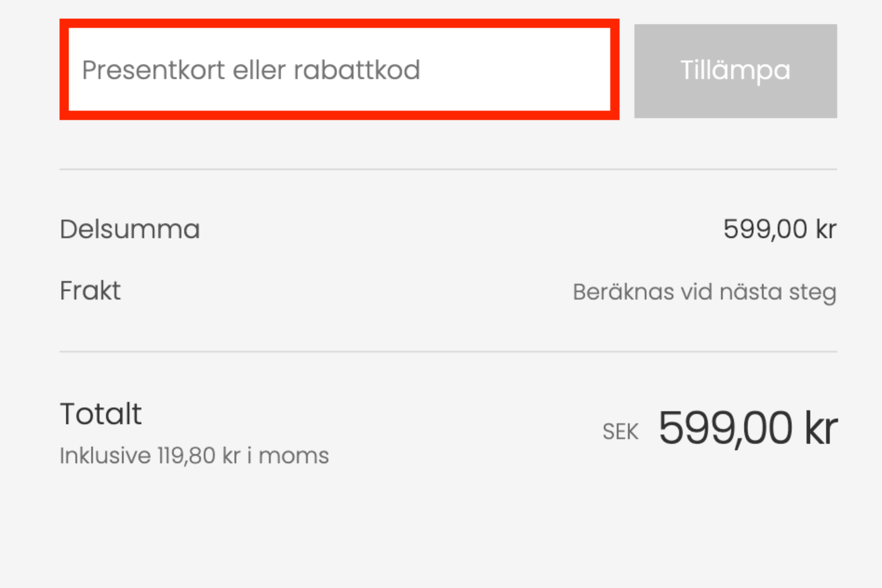Image resolution: width=882 pixels, height=588 pixels.
Task: Click the Delsumma label
Action: click(130, 229)
